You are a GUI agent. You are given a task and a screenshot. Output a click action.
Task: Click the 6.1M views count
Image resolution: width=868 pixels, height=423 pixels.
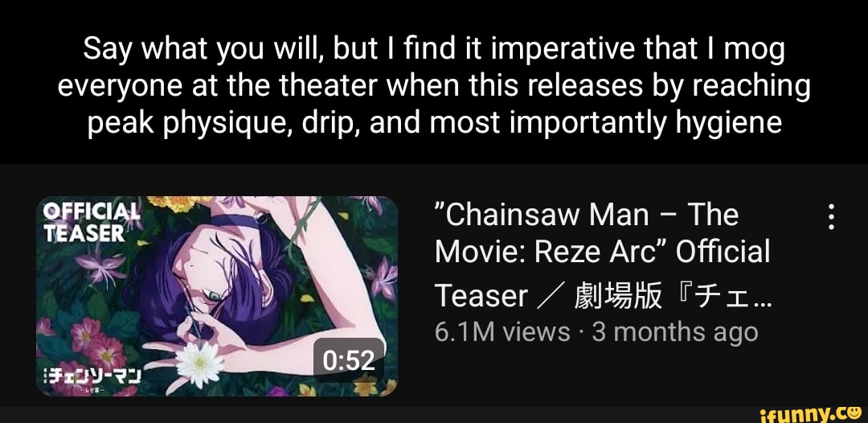(502, 332)
